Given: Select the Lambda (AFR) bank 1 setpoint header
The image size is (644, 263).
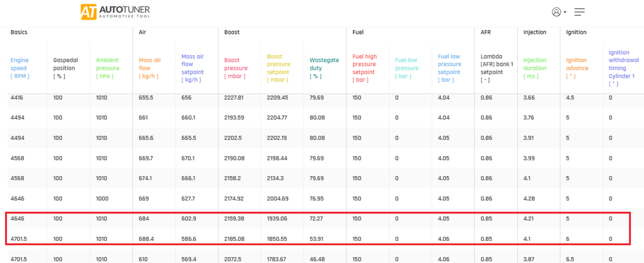Looking at the screenshot, I should coord(496,68).
